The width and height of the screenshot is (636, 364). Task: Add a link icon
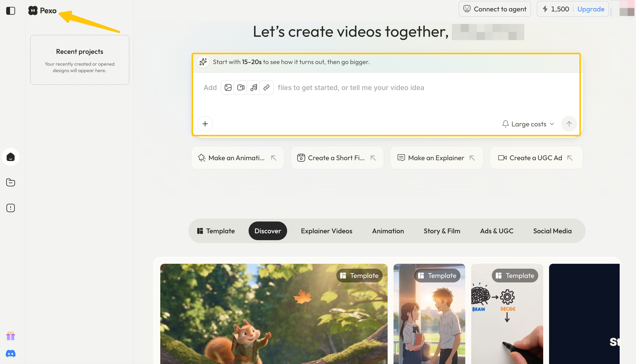coord(266,87)
